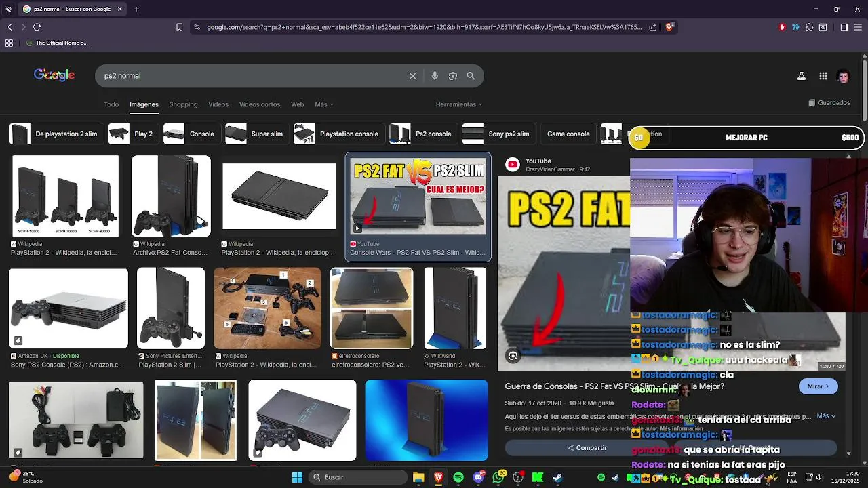Open the weather widget showing 26°C

(x=24, y=477)
